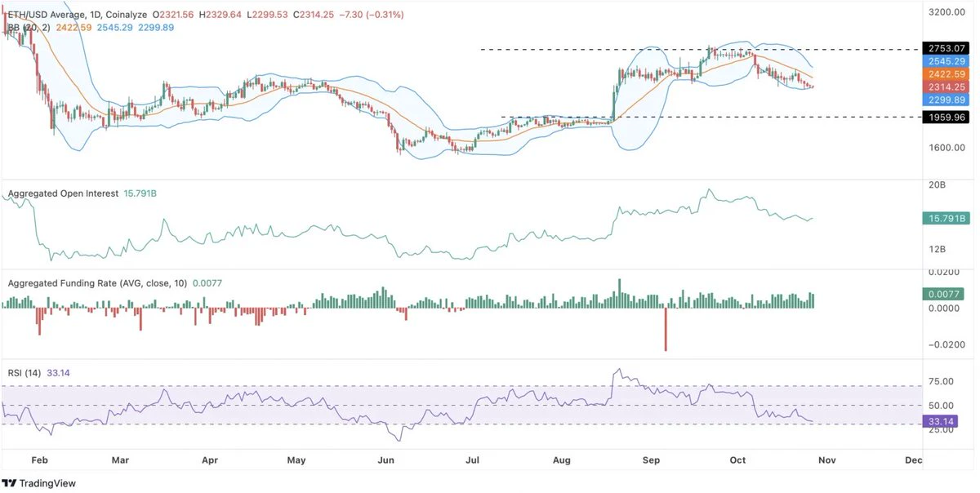Click the orange 2422.59 value in the BB legend
The height and width of the screenshot is (493, 980).
pyautogui.click(x=73, y=28)
